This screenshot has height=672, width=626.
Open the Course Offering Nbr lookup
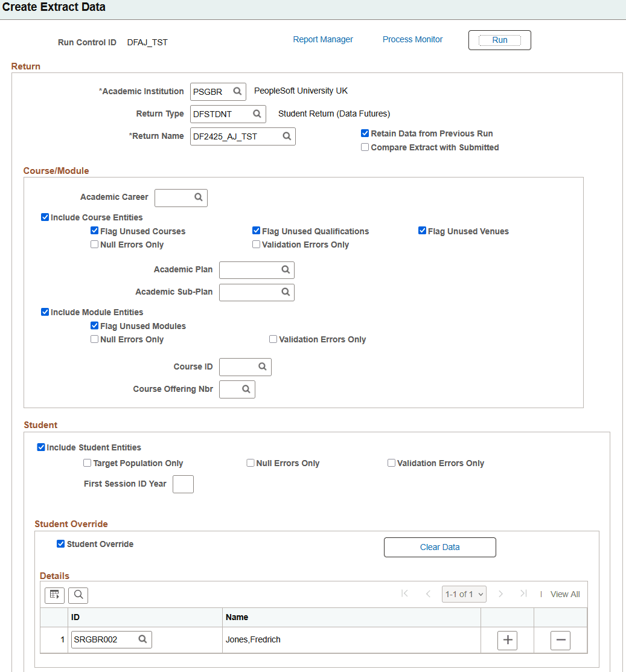tap(245, 389)
